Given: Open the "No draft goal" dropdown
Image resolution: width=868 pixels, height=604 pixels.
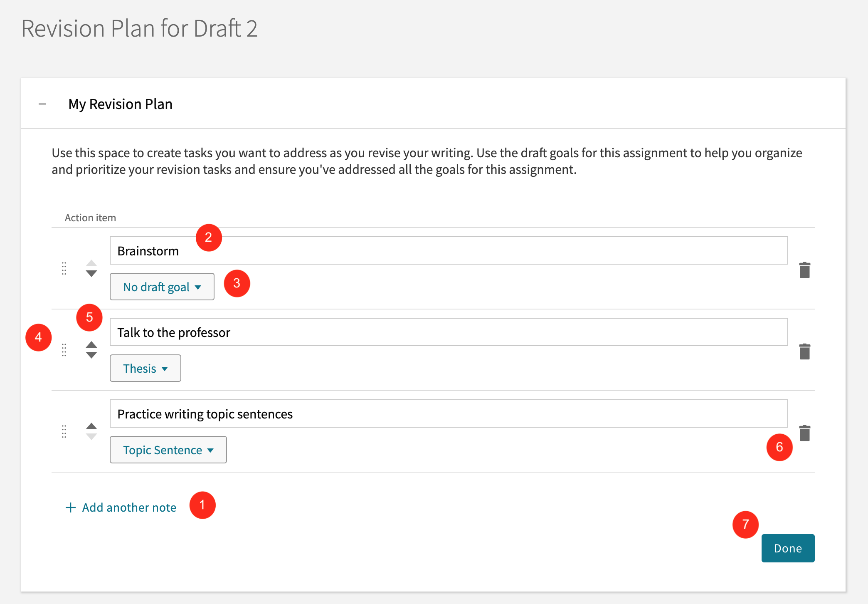Looking at the screenshot, I should coord(162,287).
